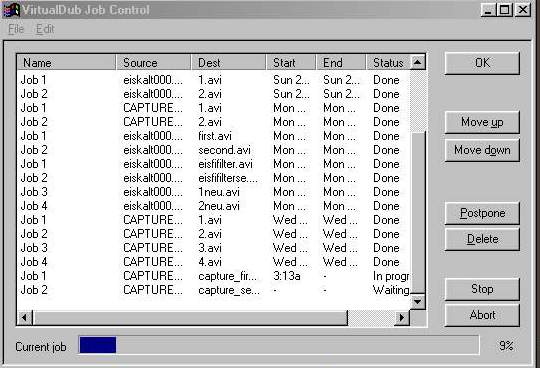Click the Waiting status cell

pyautogui.click(x=391, y=290)
